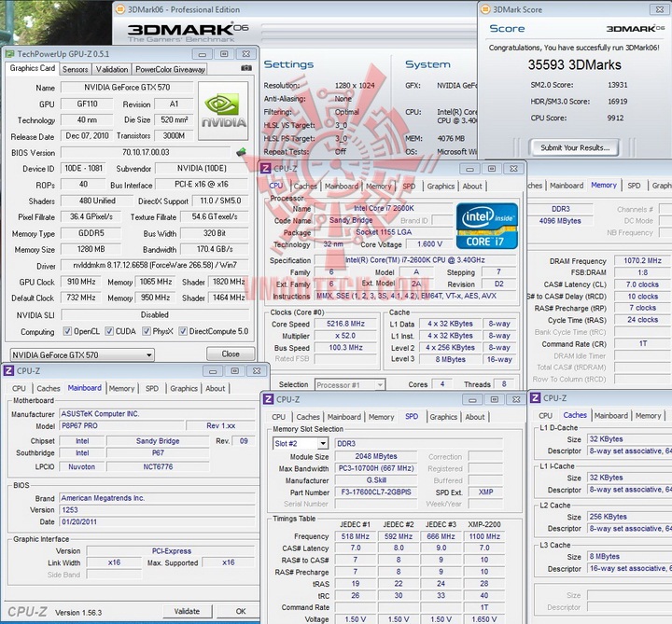Click the LPCIO NCT6776 value

point(158,466)
